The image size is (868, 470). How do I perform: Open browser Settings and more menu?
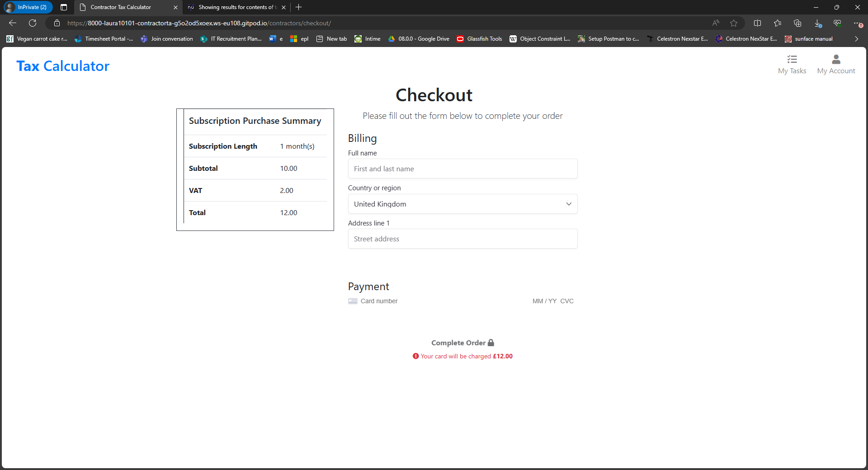click(857, 23)
